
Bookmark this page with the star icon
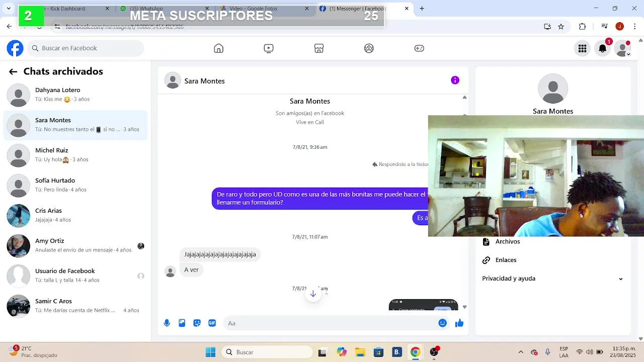(x=561, y=27)
